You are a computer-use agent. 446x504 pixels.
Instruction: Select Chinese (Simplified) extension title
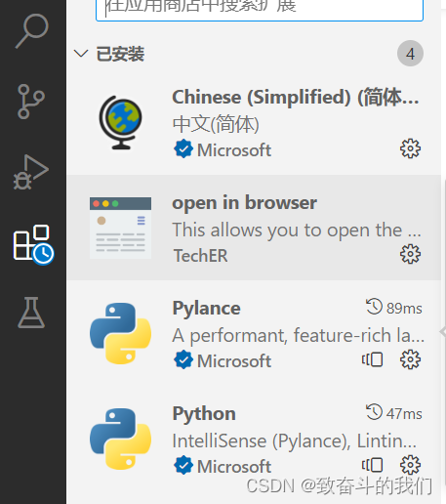[x=296, y=97]
